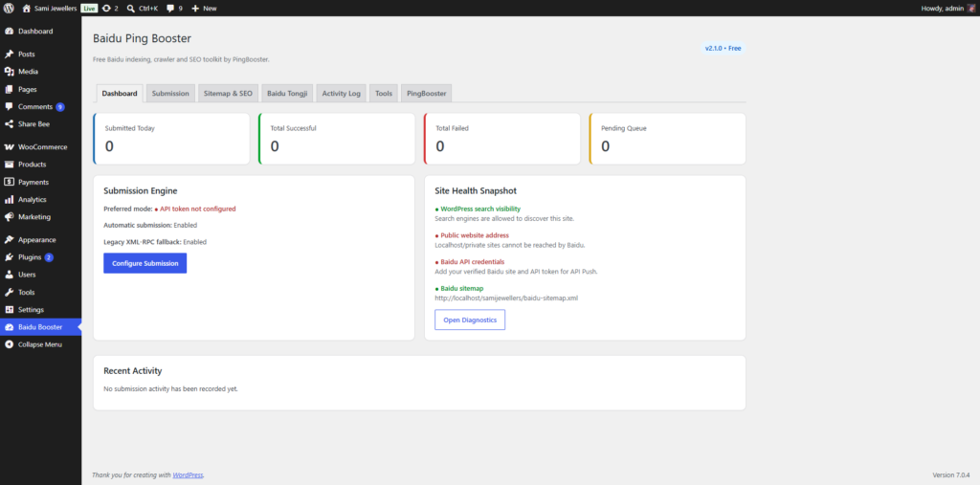Image resolution: width=980 pixels, height=485 pixels.
Task: Click the Posts pin icon
Action: [10, 55]
